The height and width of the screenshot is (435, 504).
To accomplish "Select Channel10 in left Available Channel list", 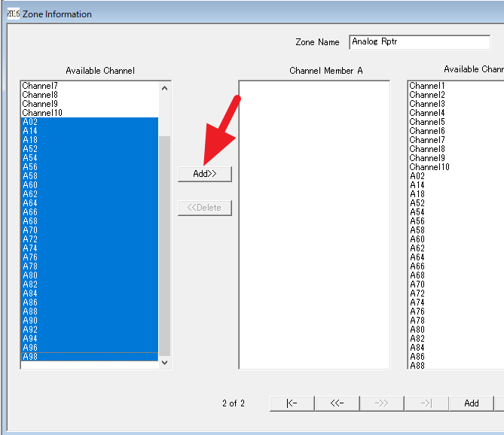I will tap(41, 113).
